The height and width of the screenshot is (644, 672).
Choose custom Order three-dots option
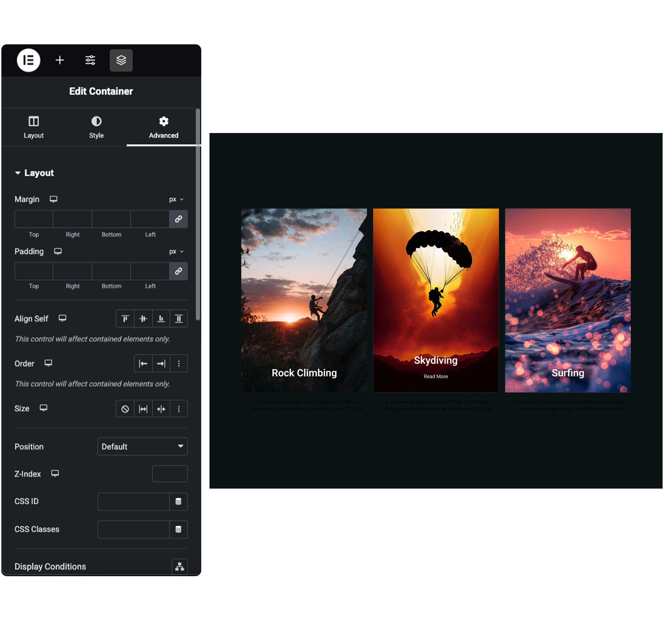click(x=179, y=364)
